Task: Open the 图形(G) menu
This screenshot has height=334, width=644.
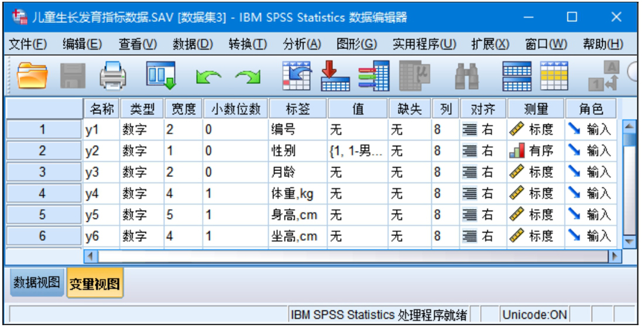Action: coord(357,44)
